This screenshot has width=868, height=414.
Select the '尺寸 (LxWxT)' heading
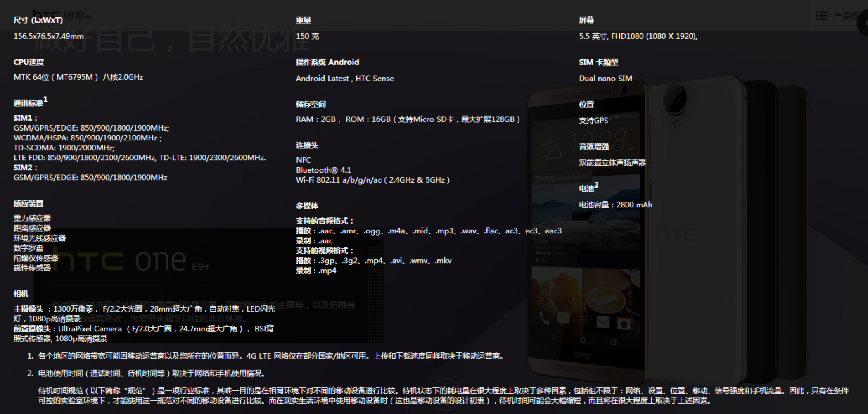click(x=38, y=20)
